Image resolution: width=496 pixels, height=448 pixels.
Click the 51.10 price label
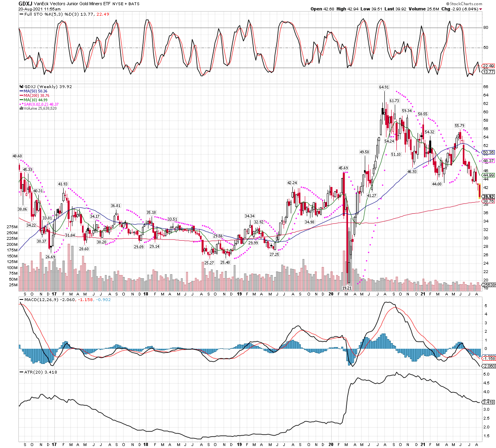tap(396, 155)
